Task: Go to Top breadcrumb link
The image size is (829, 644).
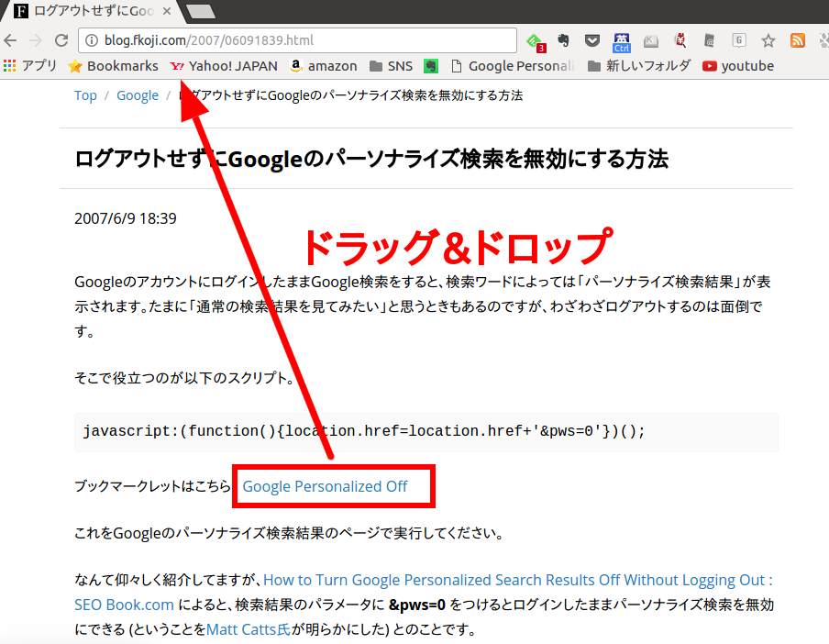Action: (x=85, y=95)
